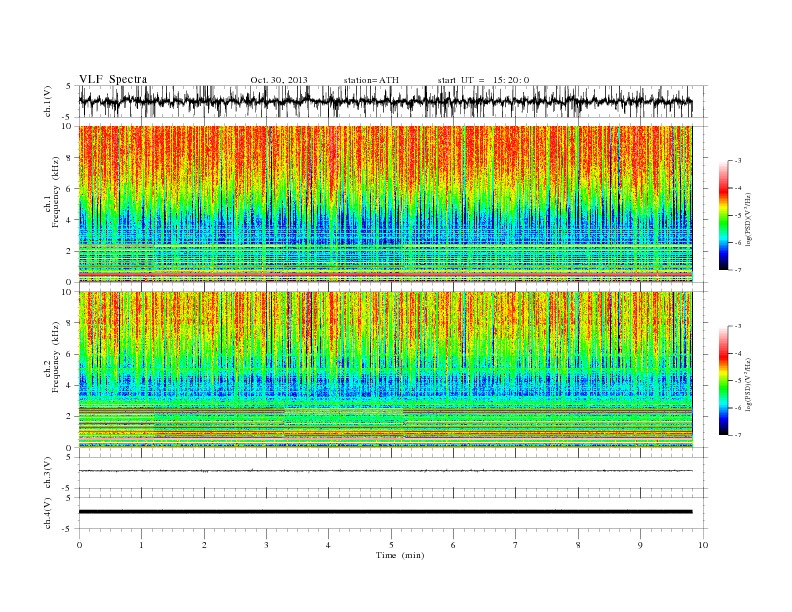This screenshot has height=612, width=792.
Task: Click the ch.1 colorbar "log(PSD)(V²/Hz)" label
Action: (x=748, y=218)
